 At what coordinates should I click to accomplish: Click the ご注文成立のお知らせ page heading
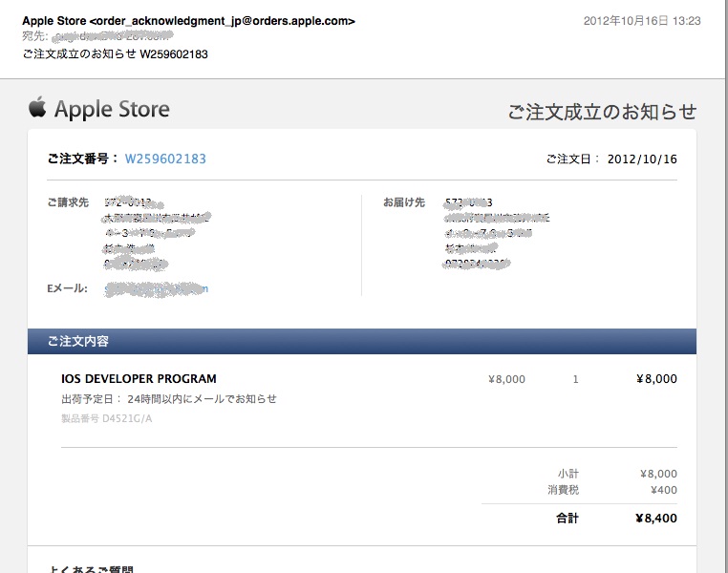(x=601, y=112)
